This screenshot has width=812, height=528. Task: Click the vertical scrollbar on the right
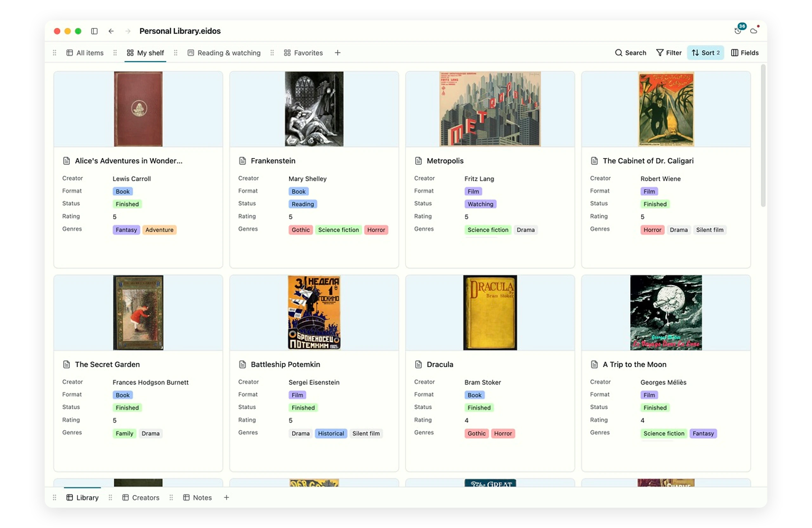click(763, 136)
